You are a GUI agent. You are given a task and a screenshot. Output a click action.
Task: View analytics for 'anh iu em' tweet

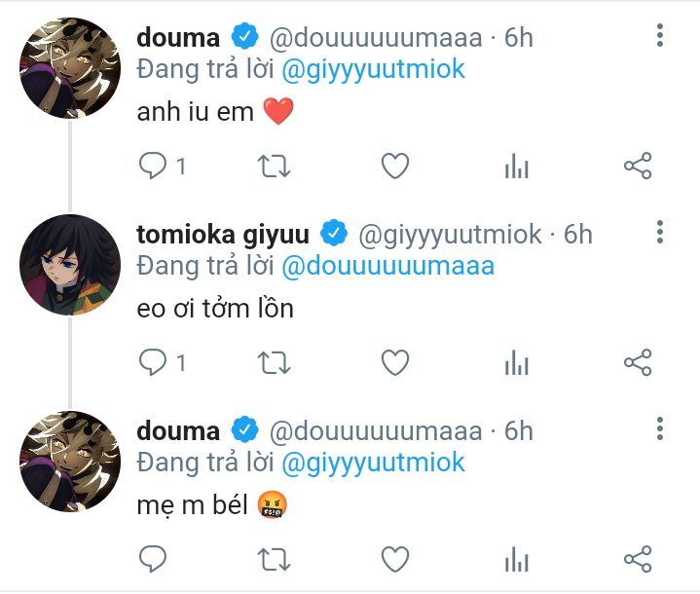click(x=516, y=167)
